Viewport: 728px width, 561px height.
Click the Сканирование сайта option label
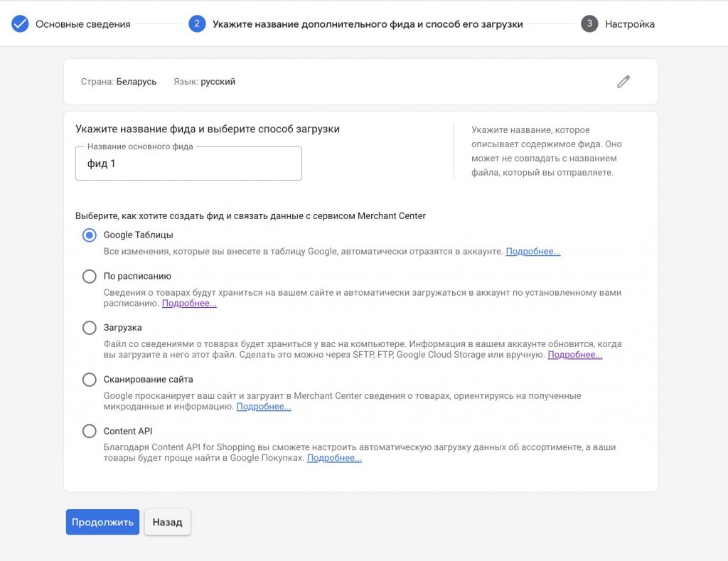[148, 380]
